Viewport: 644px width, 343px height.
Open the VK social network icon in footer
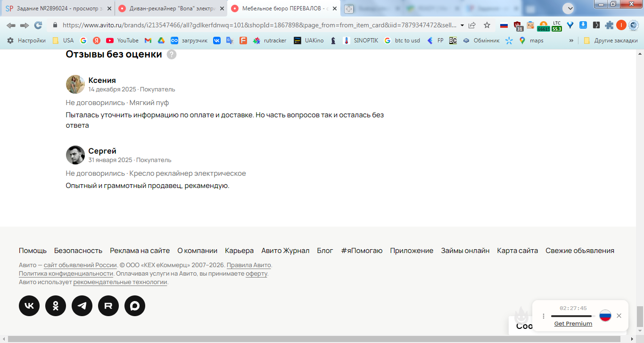(29, 306)
